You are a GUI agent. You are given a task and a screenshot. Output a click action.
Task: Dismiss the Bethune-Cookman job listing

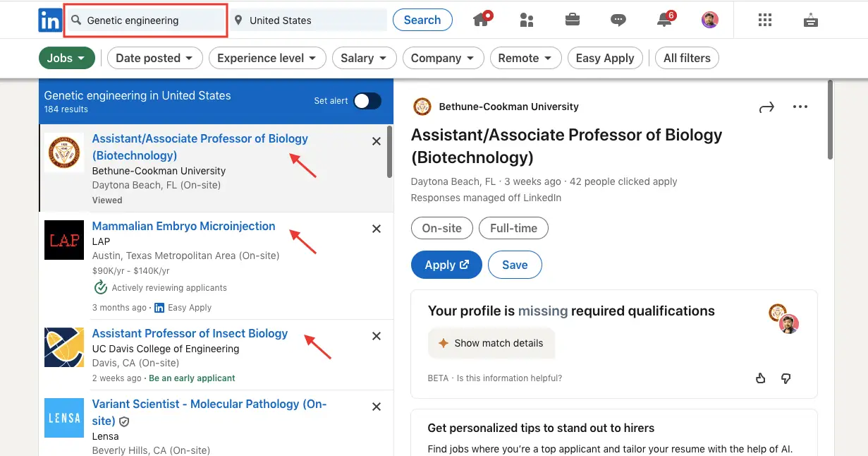[377, 141]
